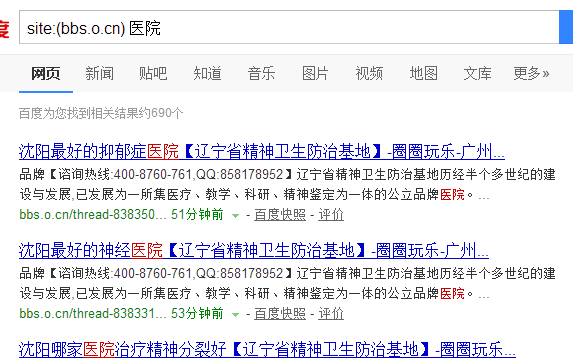Click the blue search button beside the search box

point(566,27)
